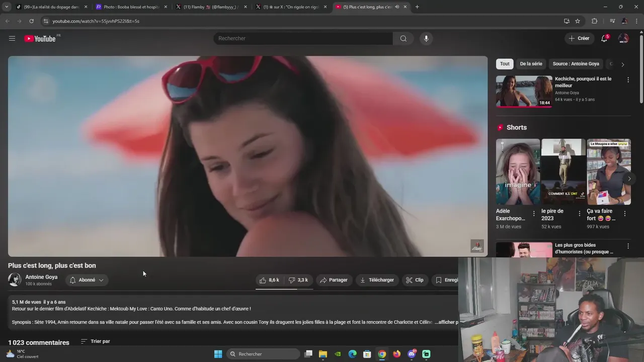Image resolution: width=644 pixels, height=362 pixels.
Task: Expand description with '...afficher plus'
Action: coord(446,322)
